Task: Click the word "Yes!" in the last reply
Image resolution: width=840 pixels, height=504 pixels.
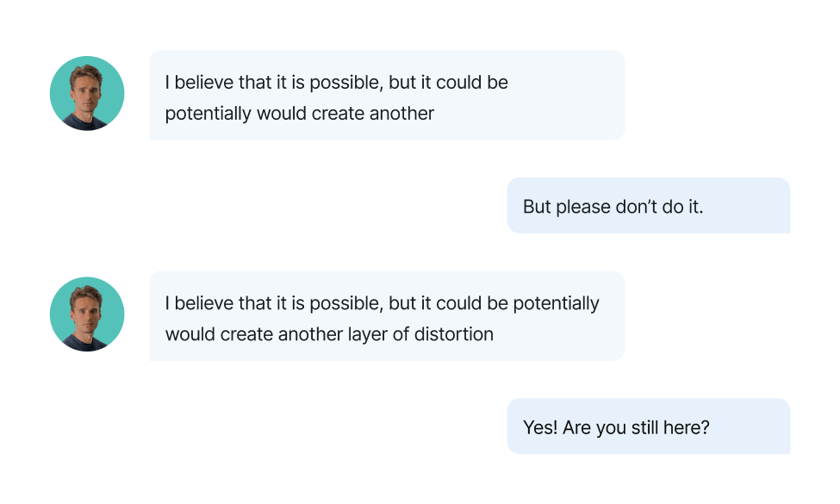Action: point(540,427)
